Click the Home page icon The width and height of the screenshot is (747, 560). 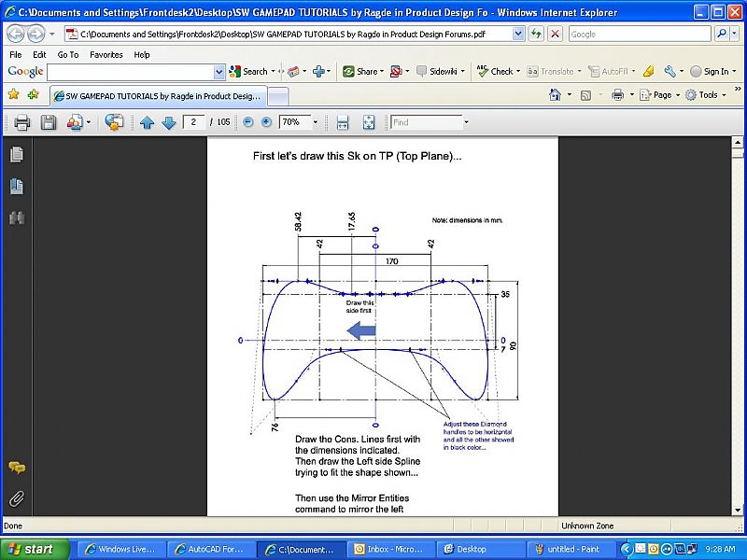click(555, 95)
